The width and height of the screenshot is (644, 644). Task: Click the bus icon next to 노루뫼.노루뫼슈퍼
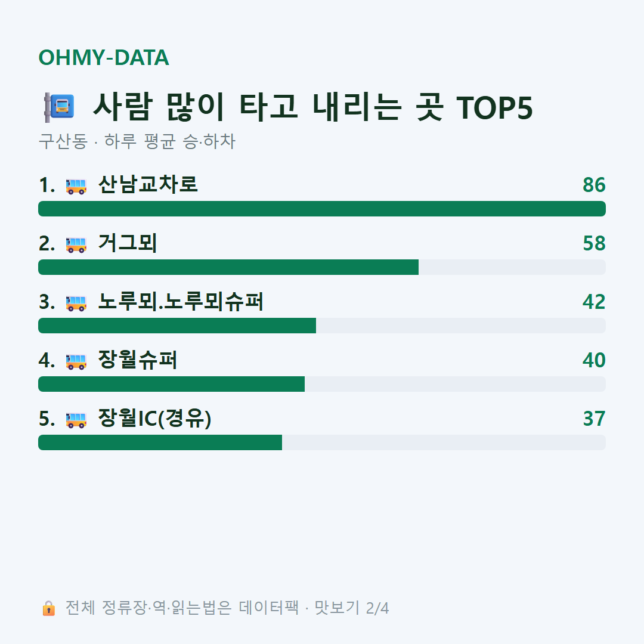pos(76,303)
